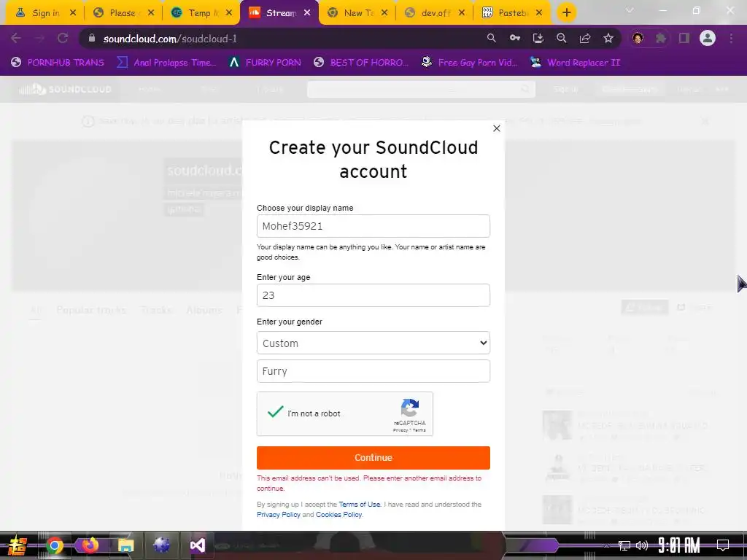Click the SoundCloud header search box

click(x=421, y=89)
